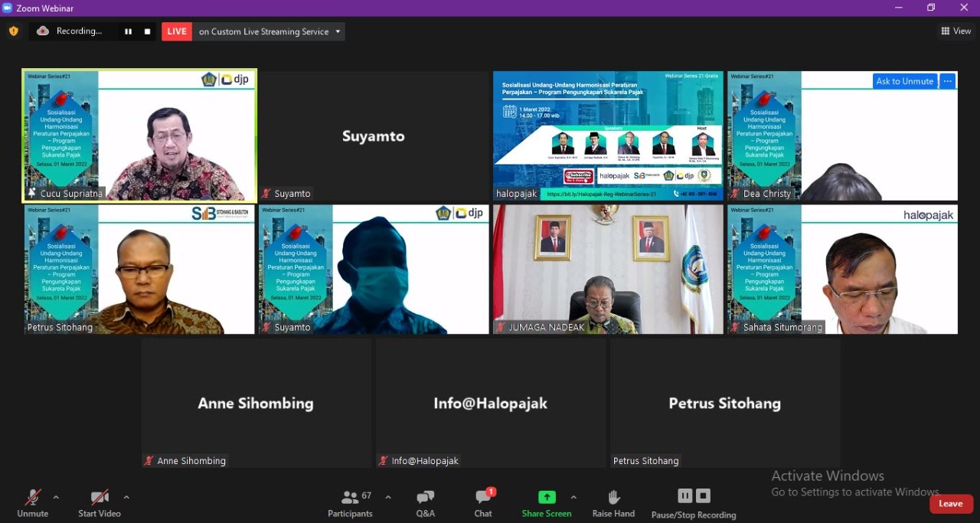Click the encryption shield icon
980x523 pixels.
(14, 31)
